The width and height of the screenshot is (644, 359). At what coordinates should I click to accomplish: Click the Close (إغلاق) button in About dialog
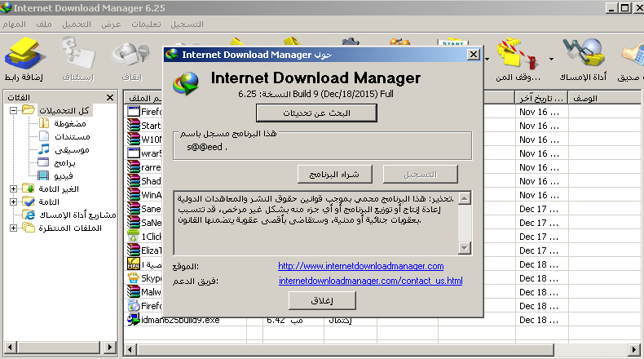[323, 300]
